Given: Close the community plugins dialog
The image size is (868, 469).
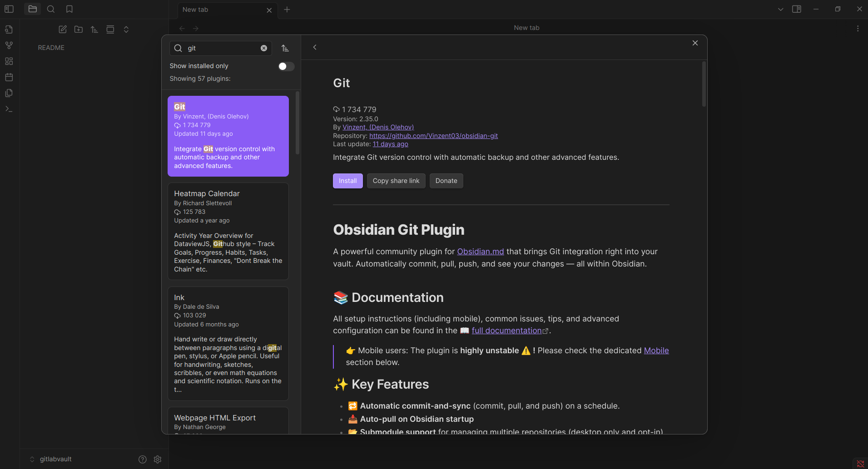Looking at the screenshot, I should click(695, 43).
